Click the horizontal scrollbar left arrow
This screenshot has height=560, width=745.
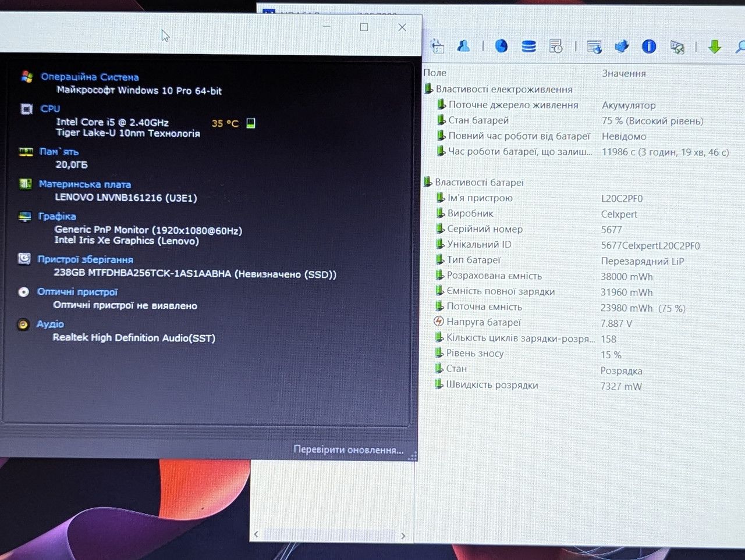(256, 534)
